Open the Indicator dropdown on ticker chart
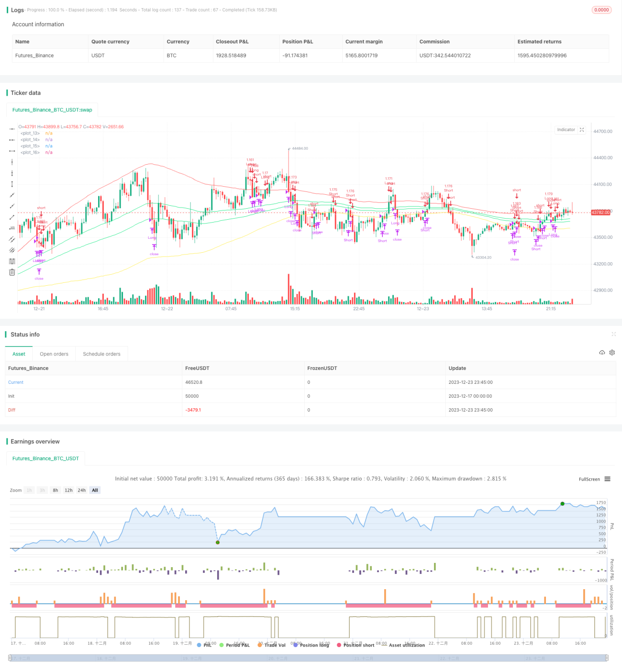Image resolution: width=622 pixels, height=672 pixels. (566, 130)
